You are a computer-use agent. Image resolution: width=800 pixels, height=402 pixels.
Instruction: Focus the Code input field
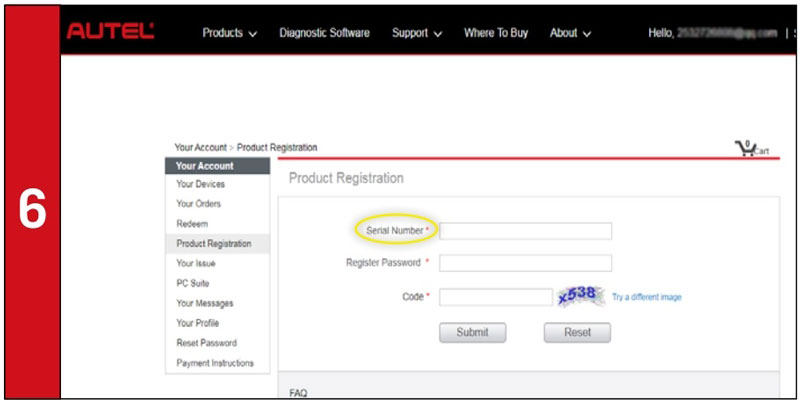click(496, 297)
